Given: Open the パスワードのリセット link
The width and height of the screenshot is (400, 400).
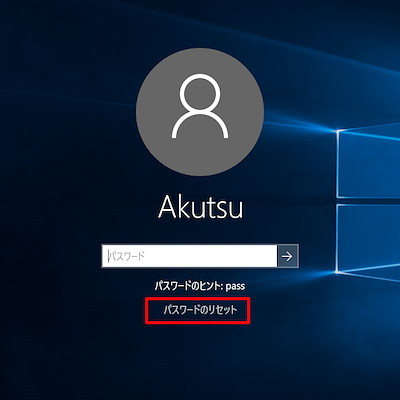Looking at the screenshot, I should point(200,310).
